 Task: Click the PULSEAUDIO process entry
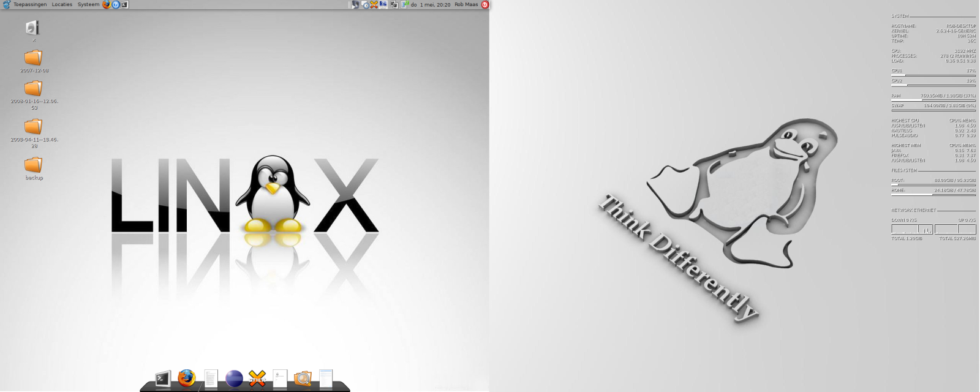(x=905, y=135)
